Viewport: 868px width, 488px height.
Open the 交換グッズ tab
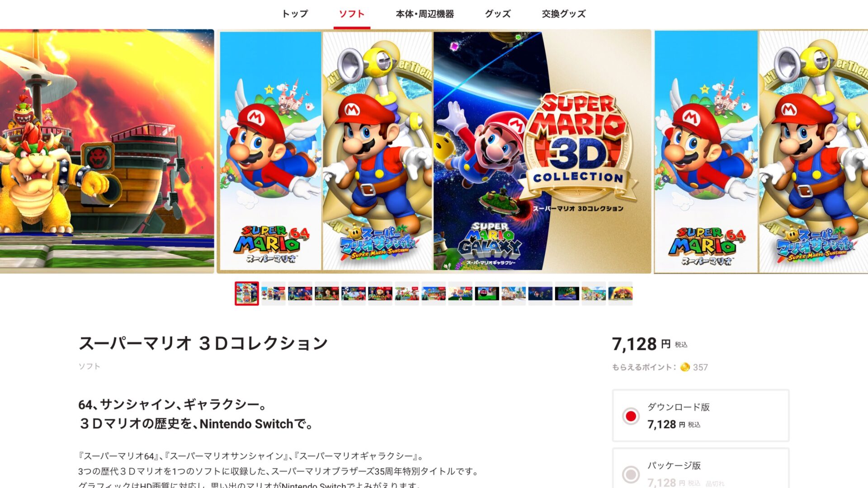point(564,14)
